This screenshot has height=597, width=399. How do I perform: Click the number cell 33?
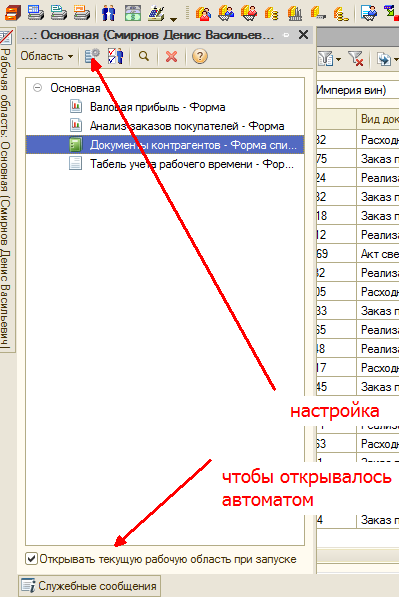[337, 311]
